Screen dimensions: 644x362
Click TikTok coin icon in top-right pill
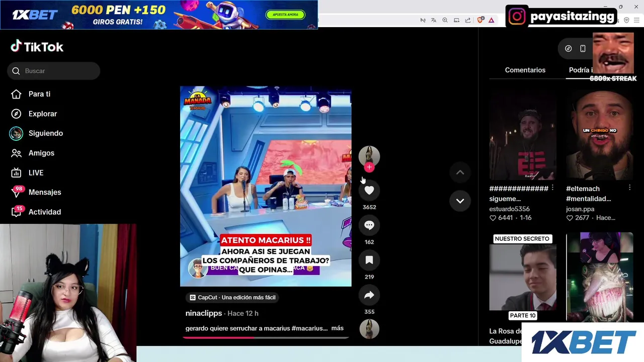tap(569, 48)
